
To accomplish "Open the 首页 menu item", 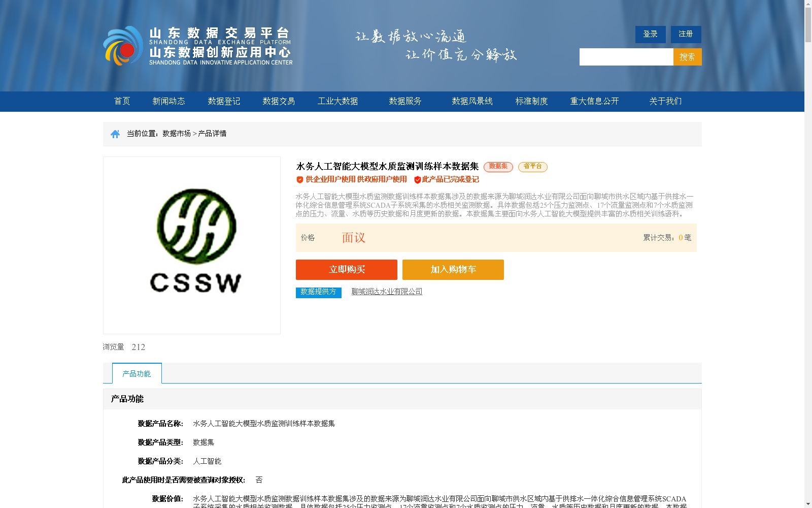I will pos(122,101).
